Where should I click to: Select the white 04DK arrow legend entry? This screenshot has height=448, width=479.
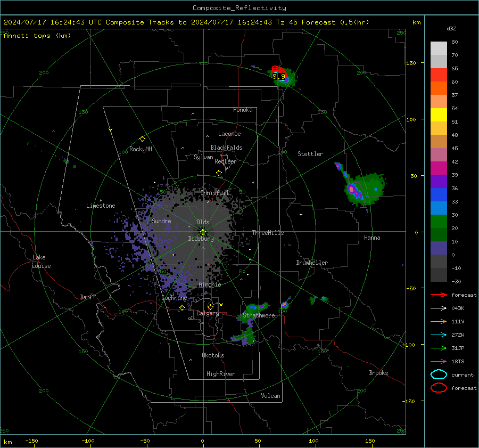point(439,308)
